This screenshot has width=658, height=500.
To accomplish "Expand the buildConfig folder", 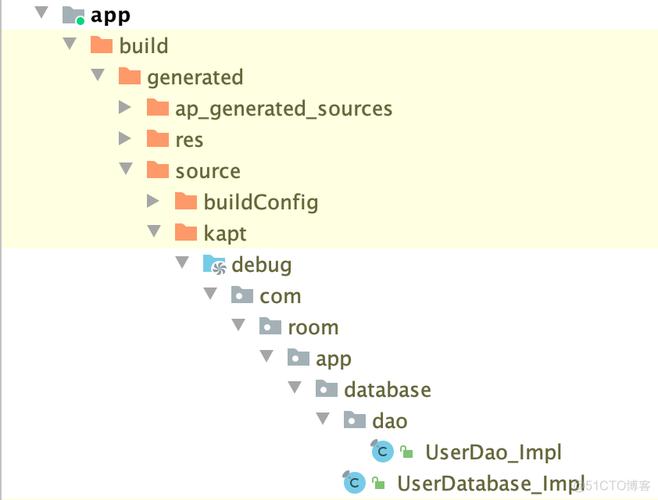I will (153, 201).
